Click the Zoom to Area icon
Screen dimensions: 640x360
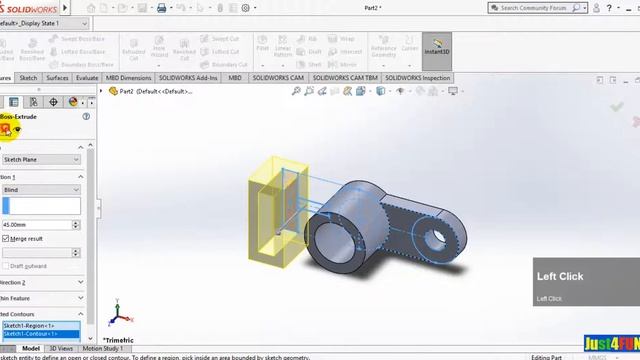tap(309, 91)
